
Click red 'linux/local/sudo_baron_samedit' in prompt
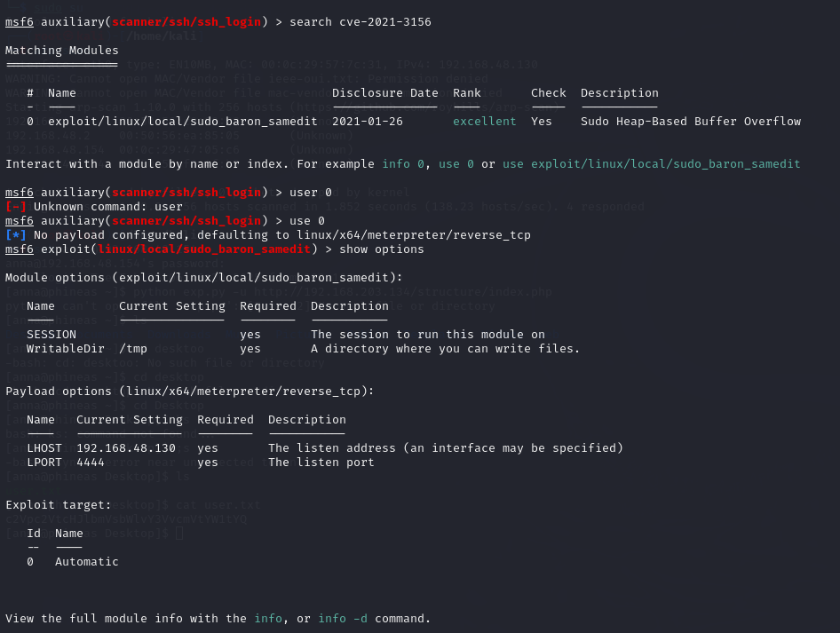(x=204, y=249)
